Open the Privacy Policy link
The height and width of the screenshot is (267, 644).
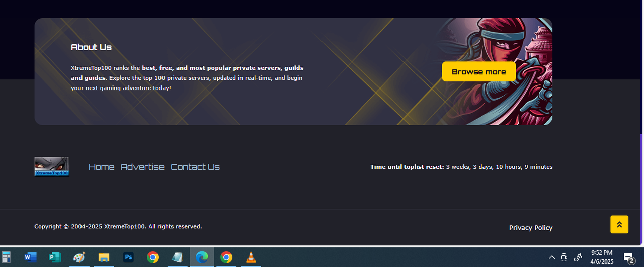point(531,228)
